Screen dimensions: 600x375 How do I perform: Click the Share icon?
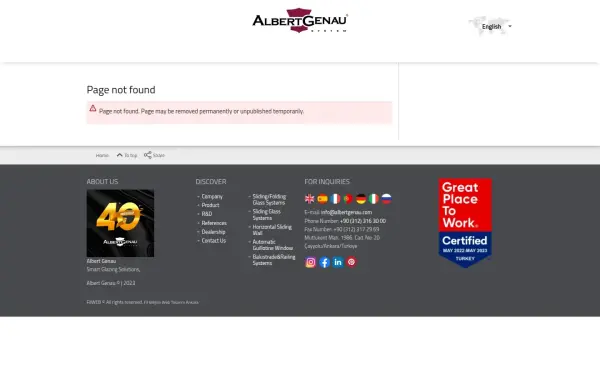[148, 155]
